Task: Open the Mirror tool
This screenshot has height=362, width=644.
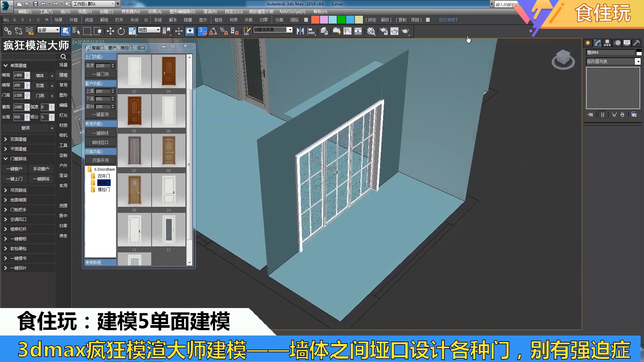Action: click(300, 31)
